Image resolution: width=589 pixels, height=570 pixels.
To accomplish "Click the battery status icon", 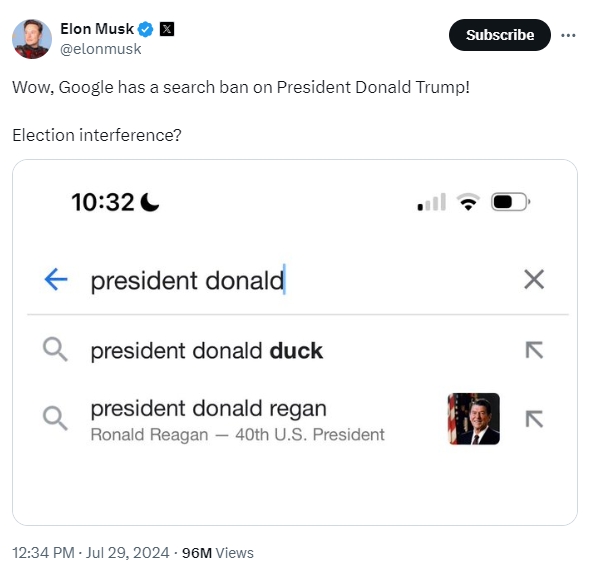I will point(511,202).
